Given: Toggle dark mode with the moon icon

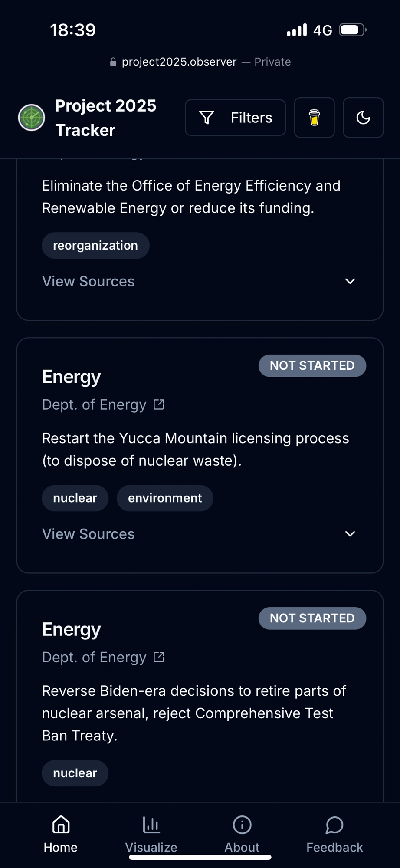Looking at the screenshot, I should tap(363, 118).
